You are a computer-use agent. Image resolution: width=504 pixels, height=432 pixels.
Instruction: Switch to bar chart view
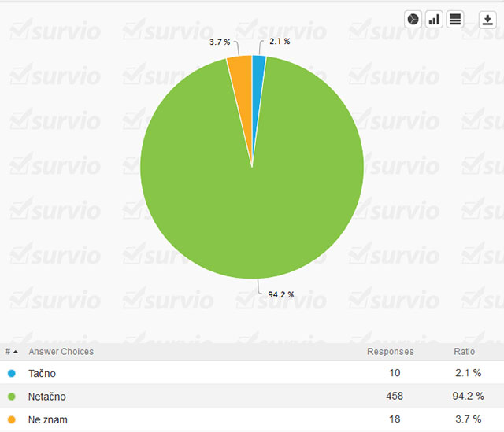[x=434, y=20]
